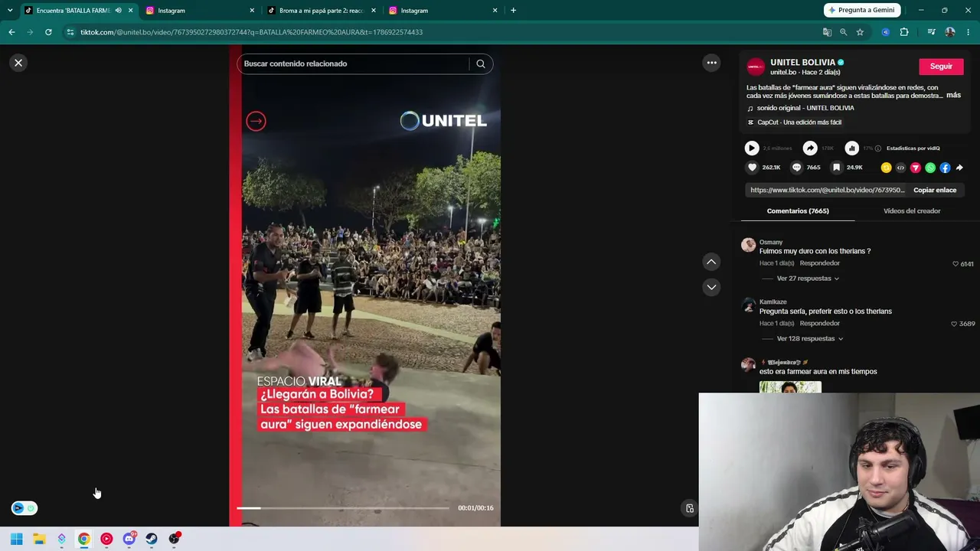The height and width of the screenshot is (551, 980).
Task: Save video with the bookmark icon
Action: [x=836, y=168]
